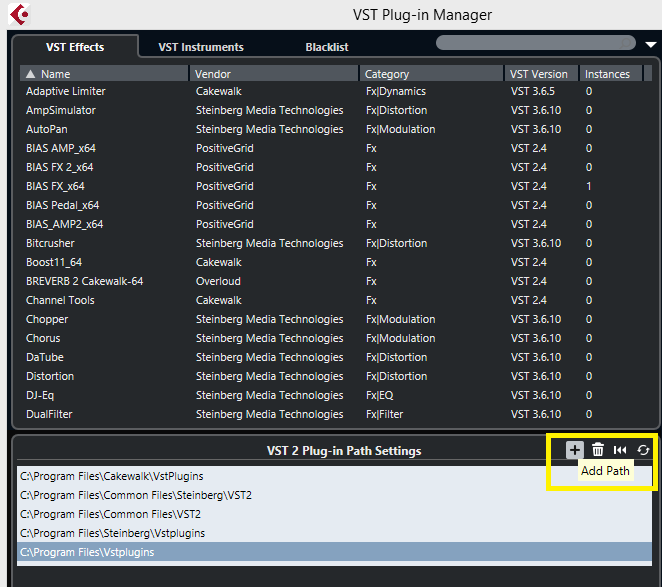662x587 pixels.
Task: Click the trash icon to delete path
Action: coord(597,450)
